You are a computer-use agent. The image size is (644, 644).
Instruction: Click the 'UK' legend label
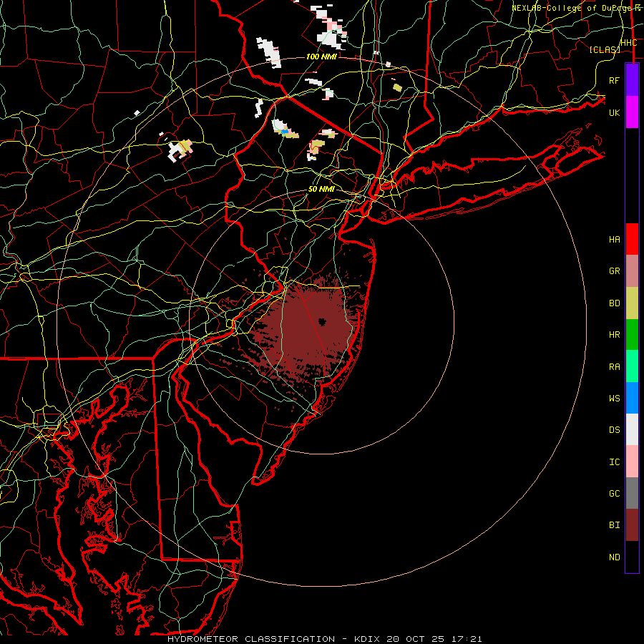tap(615, 112)
